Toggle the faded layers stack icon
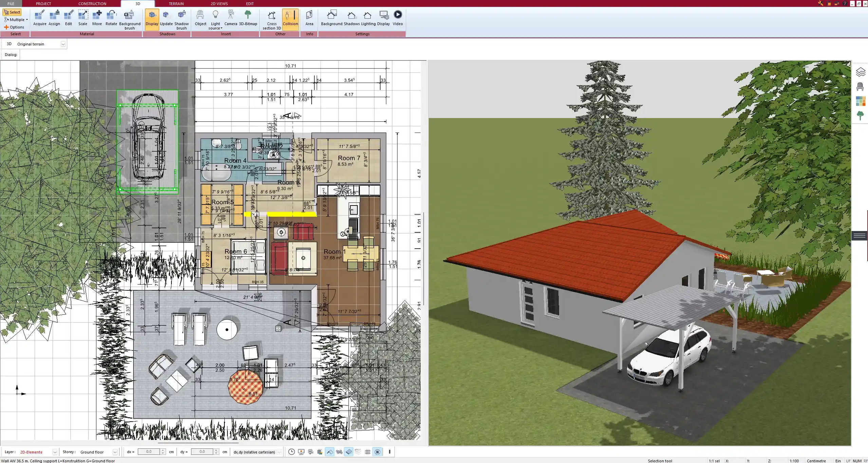This screenshot has width=868, height=463. click(x=358, y=452)
